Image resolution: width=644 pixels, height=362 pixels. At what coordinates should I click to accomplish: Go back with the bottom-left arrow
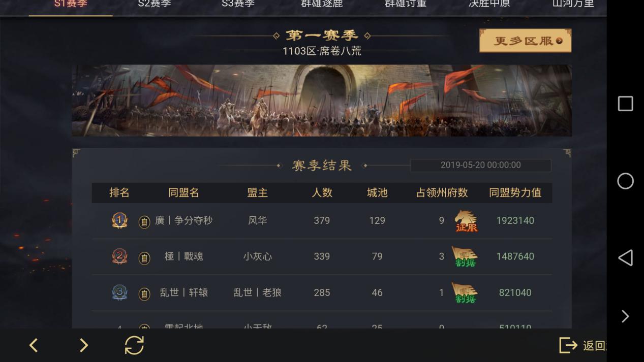click(34, 345)
